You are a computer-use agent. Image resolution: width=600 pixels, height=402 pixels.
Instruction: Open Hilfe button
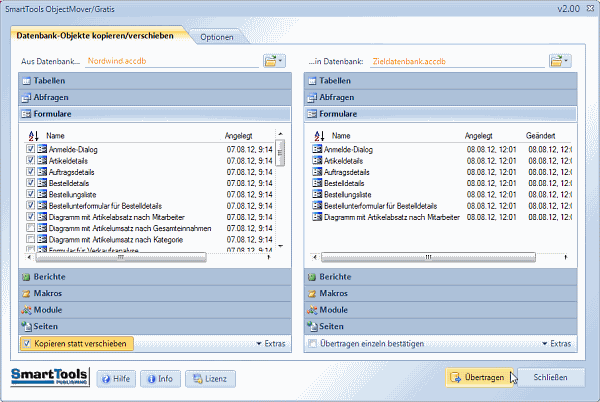pyautogui.click(x=116, y=379)
